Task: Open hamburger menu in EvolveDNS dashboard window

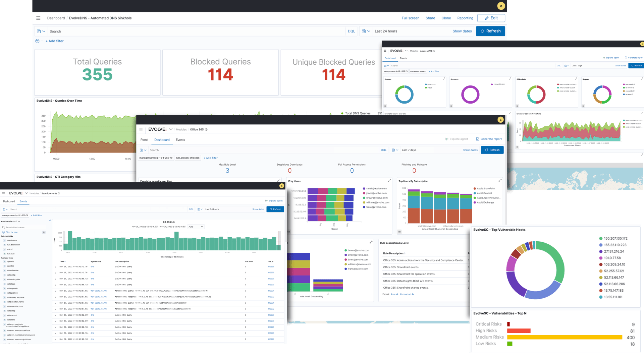Action: tap(38, 18)
